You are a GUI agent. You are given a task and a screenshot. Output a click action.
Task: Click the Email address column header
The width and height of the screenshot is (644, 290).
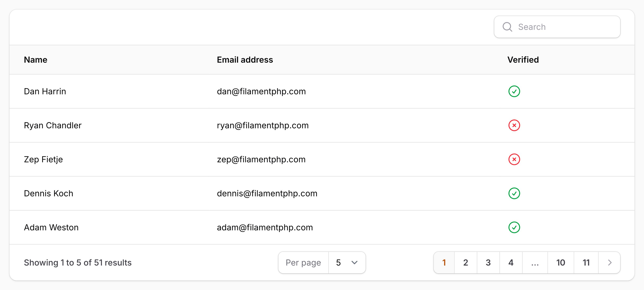(245, 60)
